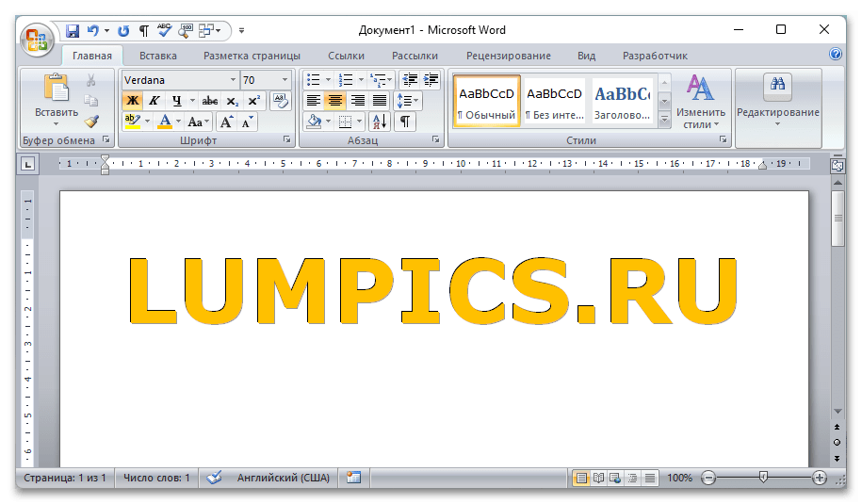Image resolution: width=862 pixels, height=504 pixels.
Task: Click the Изменить стили button
Action: point(700,104)
